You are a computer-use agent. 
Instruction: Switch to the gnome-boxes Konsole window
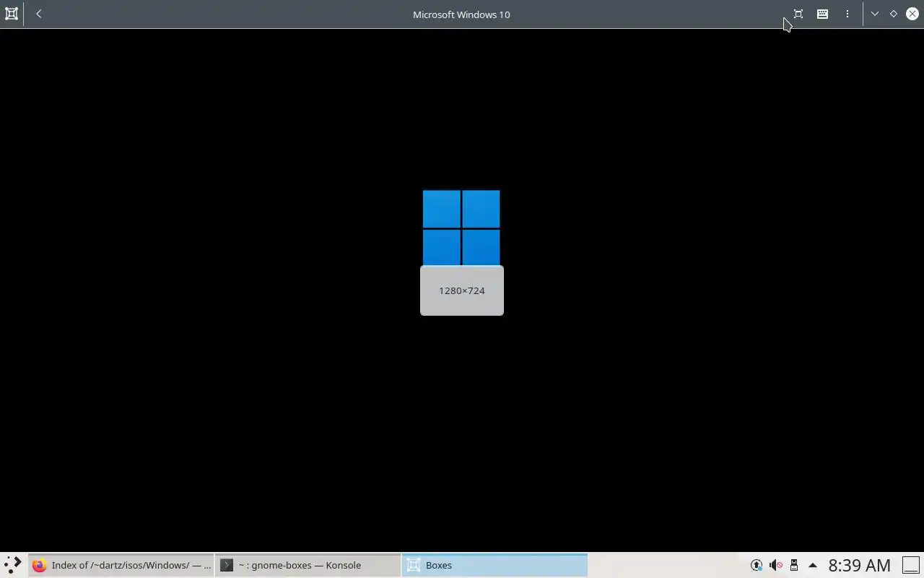point(308,565)
